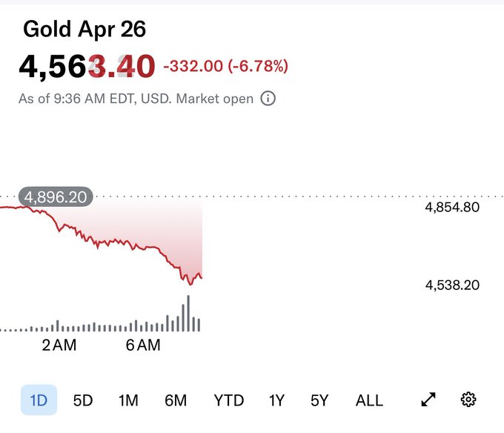
Task: Click the 4,538.20 price axis label
Action: (452, 285)
